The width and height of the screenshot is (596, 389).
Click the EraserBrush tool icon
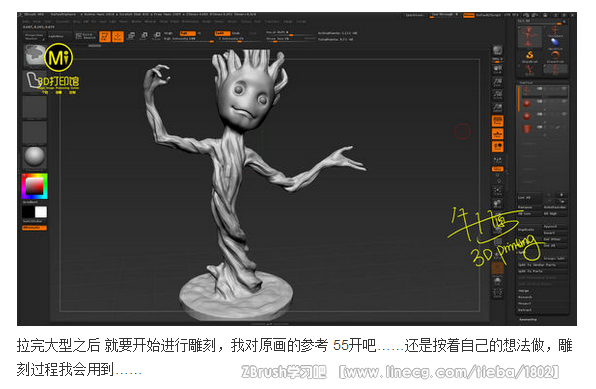555,56
